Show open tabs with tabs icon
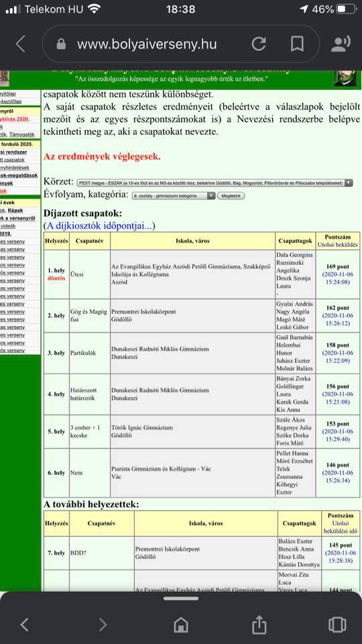The width and height of the screenshot is (362, 644). point(337,625)
